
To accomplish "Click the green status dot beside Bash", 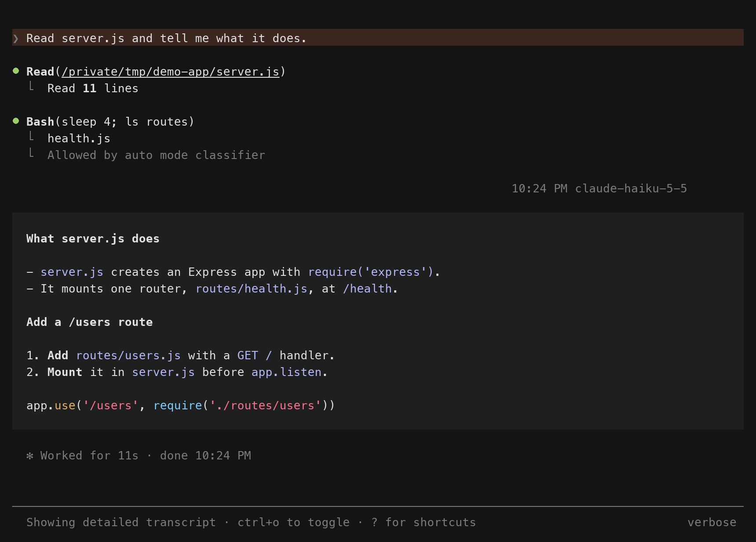I will 16,121.
